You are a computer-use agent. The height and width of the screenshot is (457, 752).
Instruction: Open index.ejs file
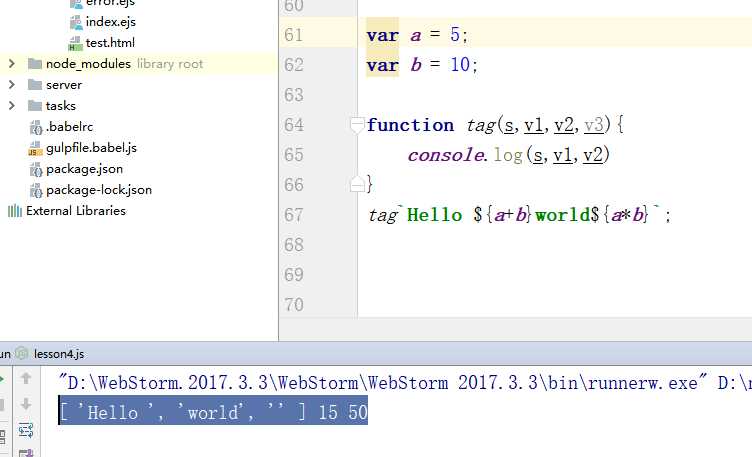click(110, 22)
